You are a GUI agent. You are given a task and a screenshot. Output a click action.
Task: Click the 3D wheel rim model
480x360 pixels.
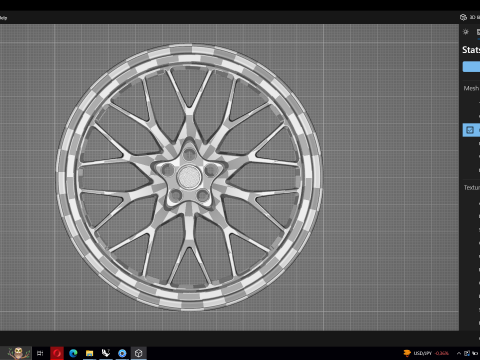[189, 177]
